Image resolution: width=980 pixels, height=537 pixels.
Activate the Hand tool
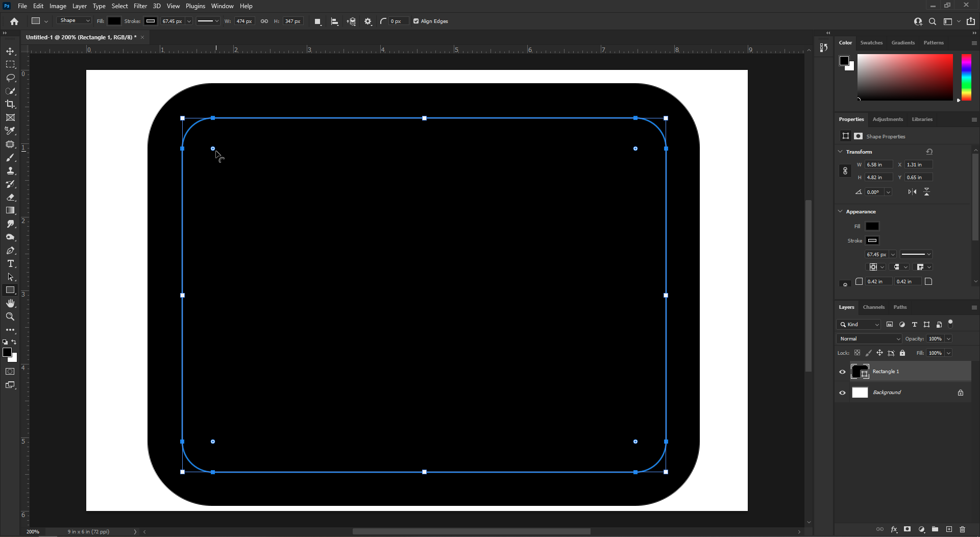pyautogui.click(x=10, y=303)
